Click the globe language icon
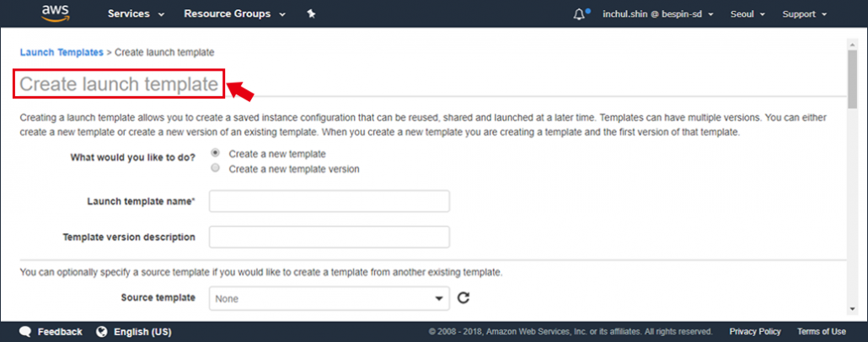Image resolution: width=868 pixels, height=342 pixels. 101,332
